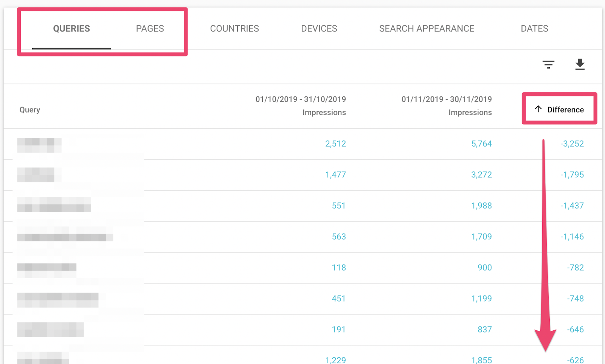Select the -646 difference value
The image size is (605, 364).
tap(576, 330)
